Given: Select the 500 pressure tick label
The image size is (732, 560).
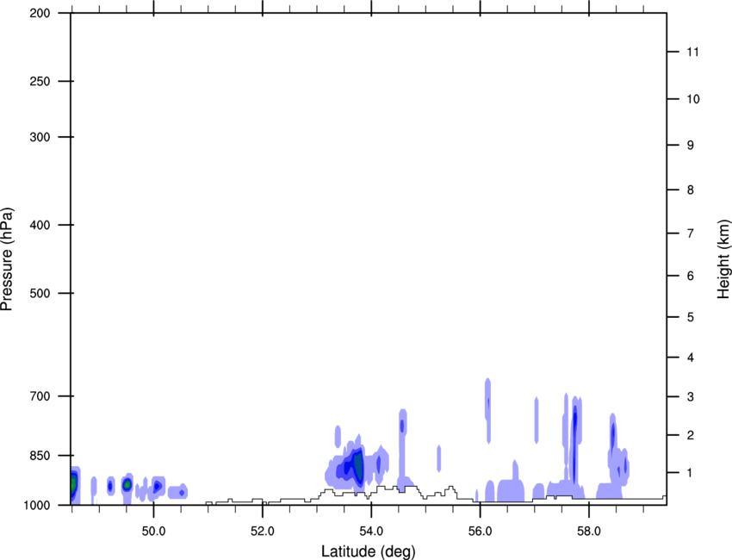Looking at the screenshot, I should (x=40, y=293).
